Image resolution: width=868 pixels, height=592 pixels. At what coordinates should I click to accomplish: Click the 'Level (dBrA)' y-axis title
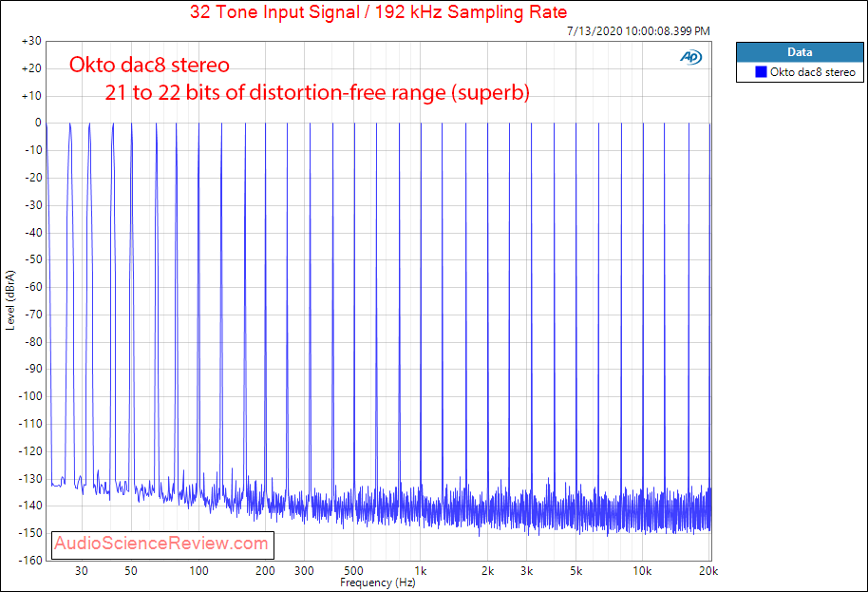click(10, 300)
